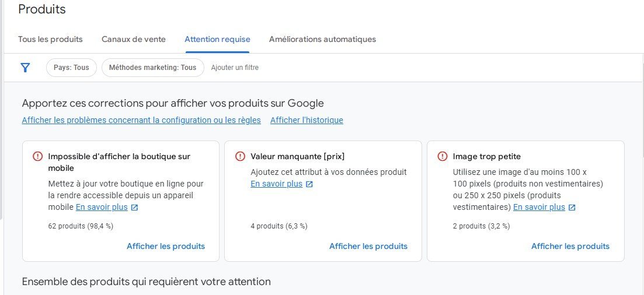Open the Améliorations automatiques tab
The width and height of the screenshot is (644, 295).
[322, 40]
